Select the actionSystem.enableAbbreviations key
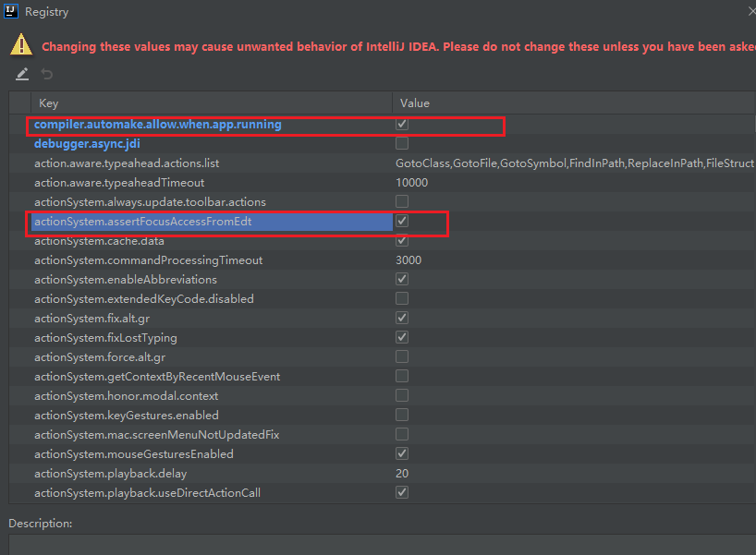The width and height of the screenshot is (756, 555). [126, 280]
